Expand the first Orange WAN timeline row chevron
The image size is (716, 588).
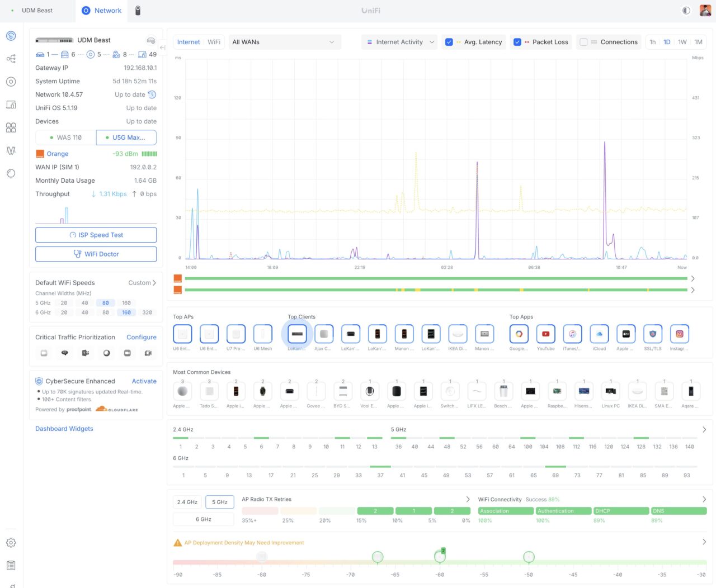[693, 278]
